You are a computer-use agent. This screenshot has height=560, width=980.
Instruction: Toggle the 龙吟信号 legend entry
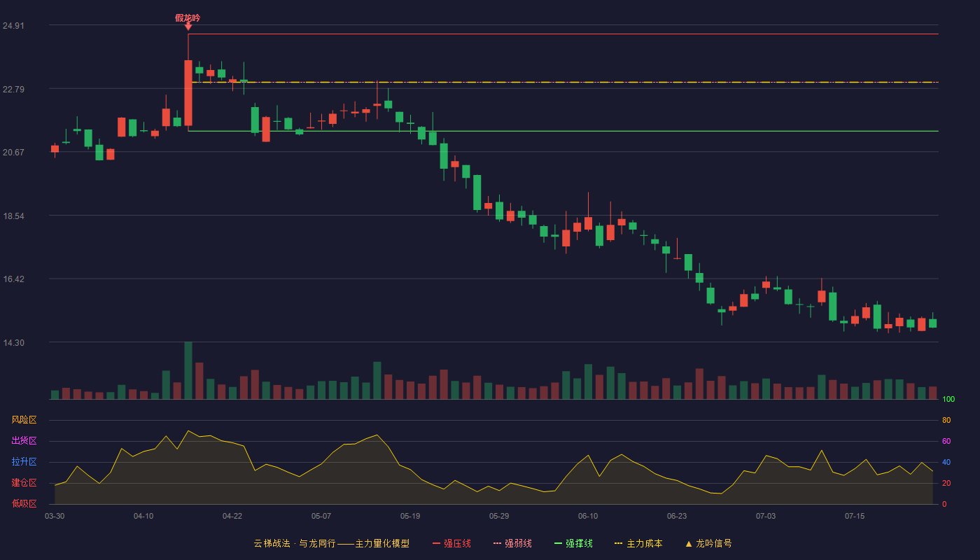[x=708, y=543]
